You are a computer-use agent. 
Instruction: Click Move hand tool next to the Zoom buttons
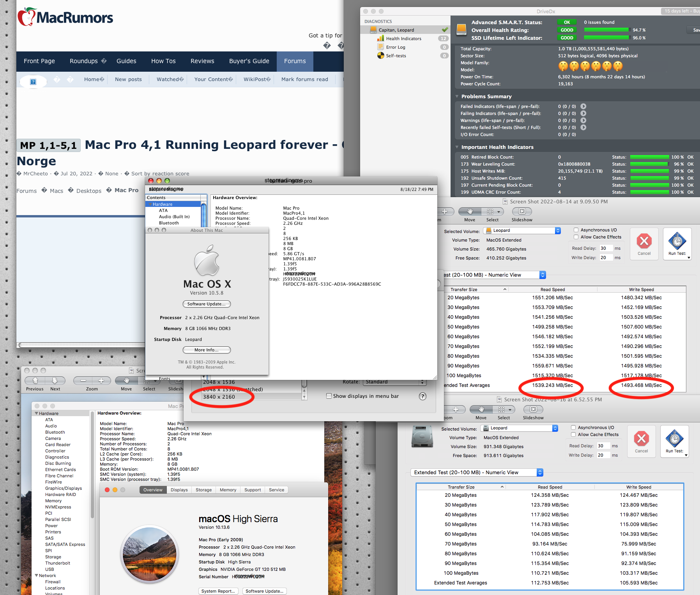coord(127,380)
